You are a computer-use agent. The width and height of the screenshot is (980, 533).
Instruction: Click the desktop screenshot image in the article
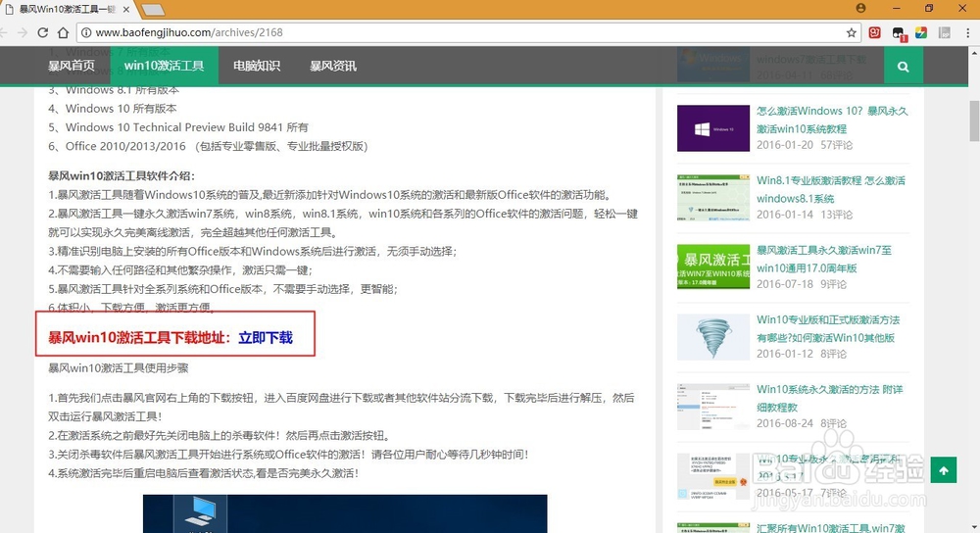(x=345, y=513)
